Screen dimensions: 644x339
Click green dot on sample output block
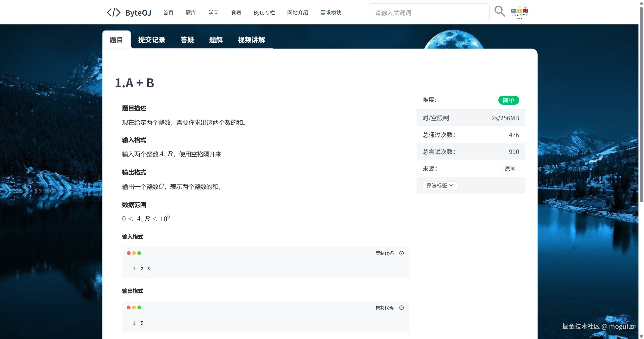(139, 307)
